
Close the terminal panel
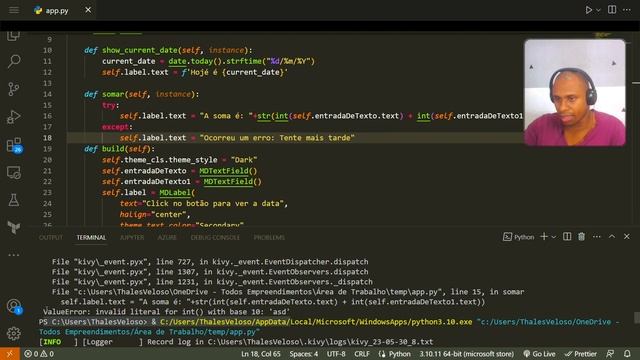627,237
